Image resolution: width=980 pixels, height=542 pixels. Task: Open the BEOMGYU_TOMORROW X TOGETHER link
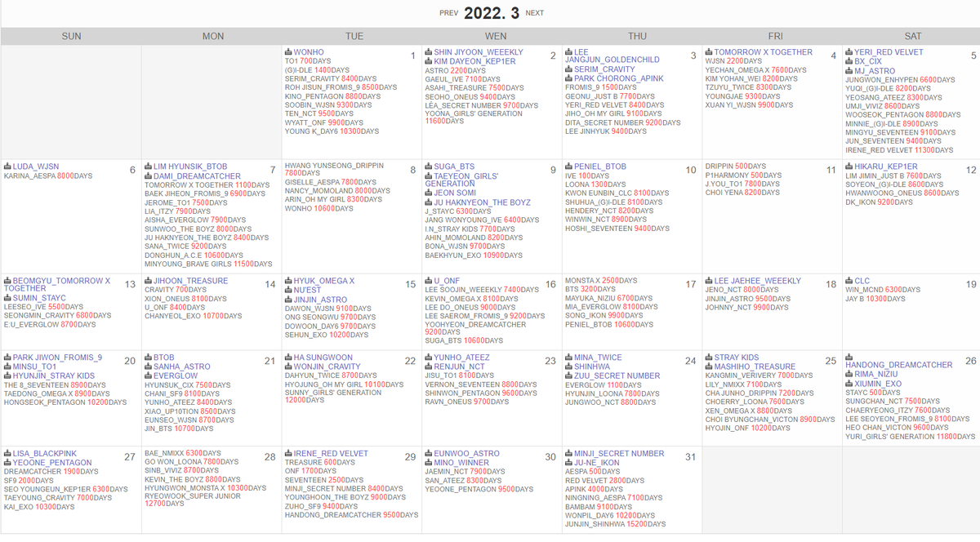[57, 285]
